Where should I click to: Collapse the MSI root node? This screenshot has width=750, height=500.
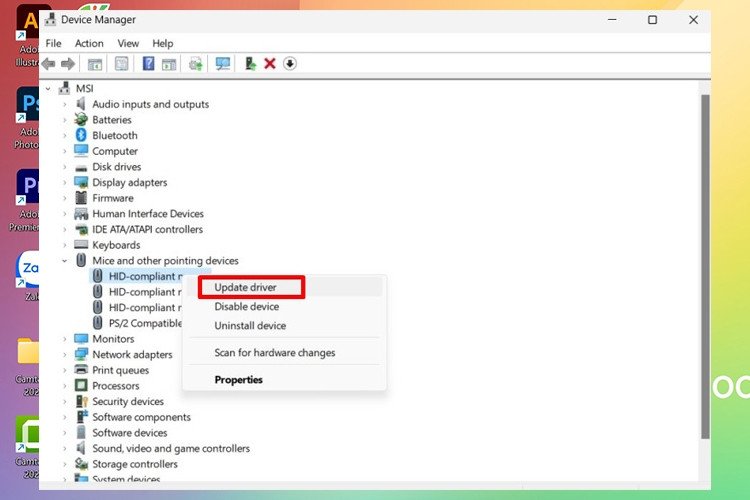pyautogui.click(x=48, y=89)
